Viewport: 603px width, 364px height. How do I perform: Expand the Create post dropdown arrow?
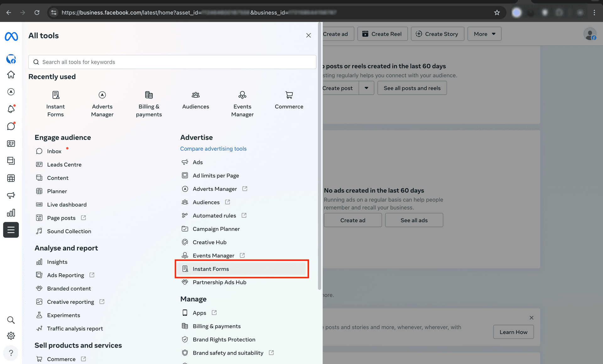(366, 88)
